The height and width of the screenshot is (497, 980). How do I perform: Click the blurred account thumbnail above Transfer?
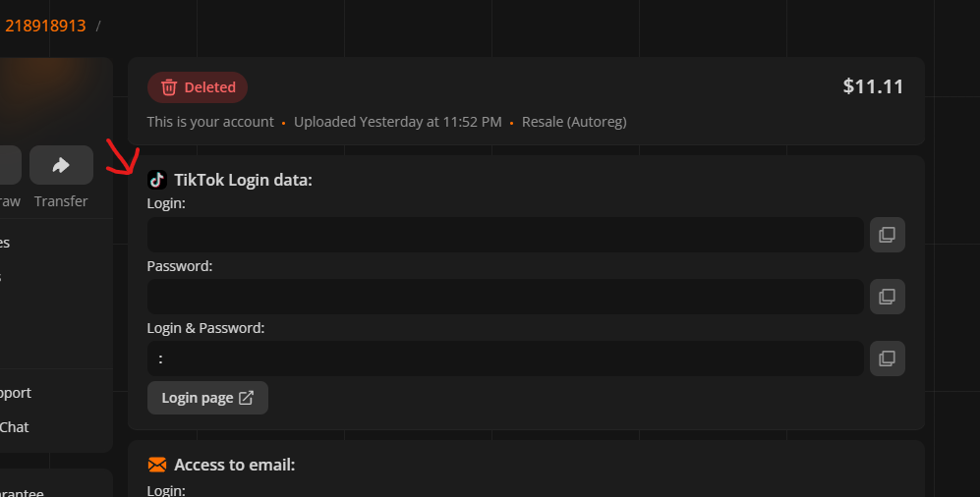[x=56, y=100]
